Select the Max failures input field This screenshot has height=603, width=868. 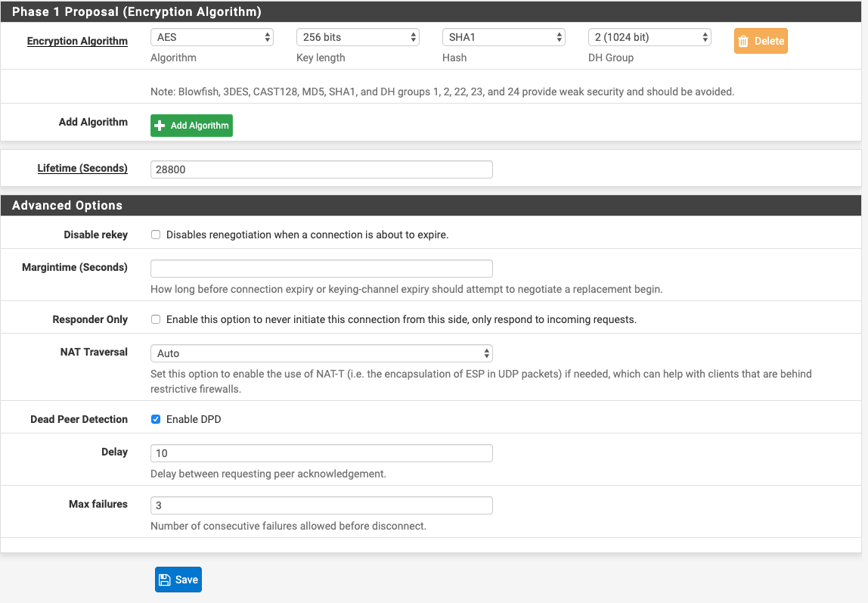(321, 505)
